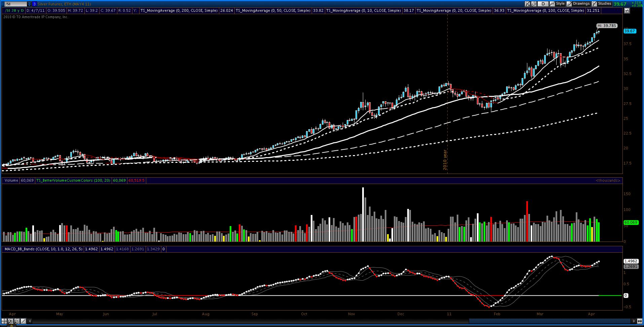
Task: Click the blue number 3 link box
Action: tap(34, 4)
